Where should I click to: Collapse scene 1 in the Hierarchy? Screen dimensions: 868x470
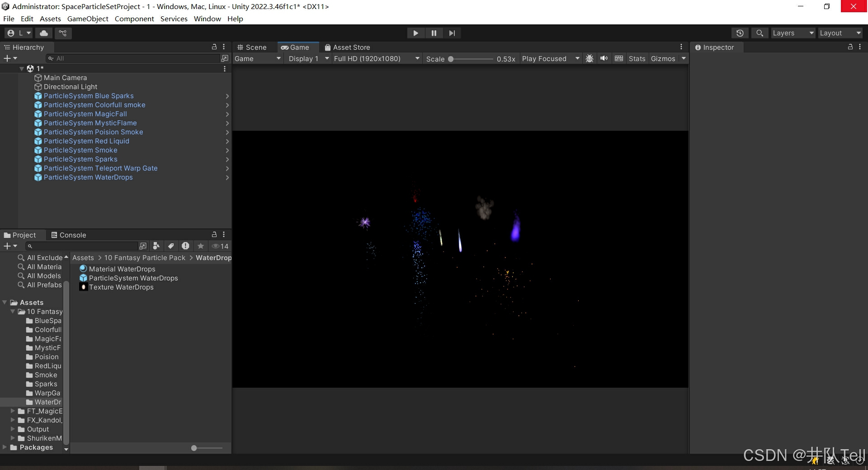pyautogui.click(x=22, y=69)
